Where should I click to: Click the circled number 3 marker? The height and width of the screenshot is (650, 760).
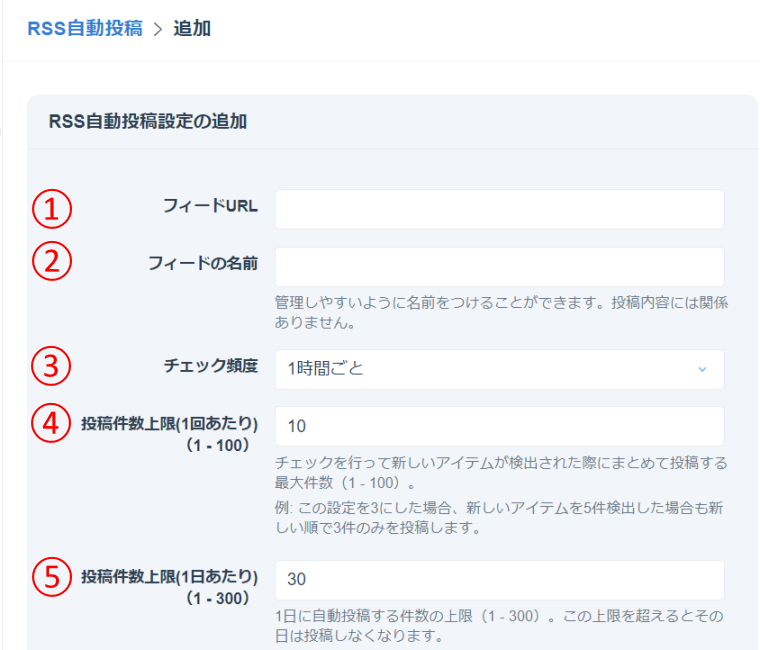[51, 366]
